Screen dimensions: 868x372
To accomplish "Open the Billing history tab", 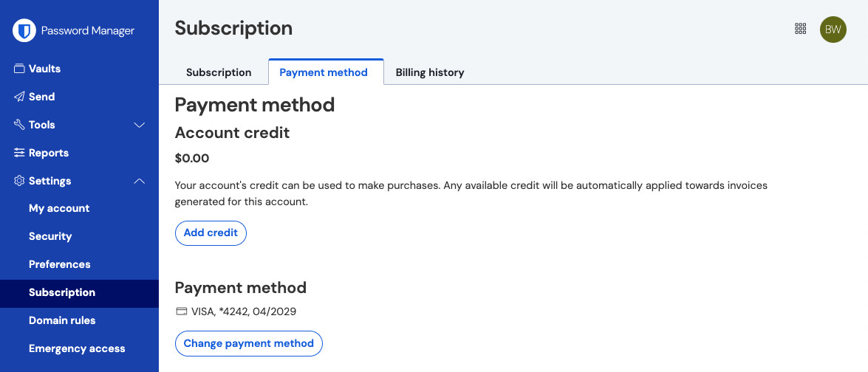I will 430,72.
